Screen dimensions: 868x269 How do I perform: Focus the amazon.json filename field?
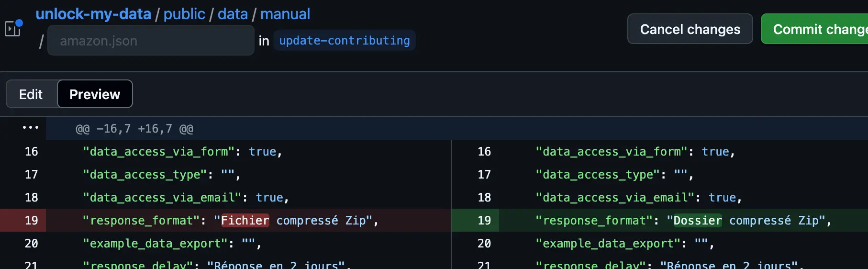point(151,41)
